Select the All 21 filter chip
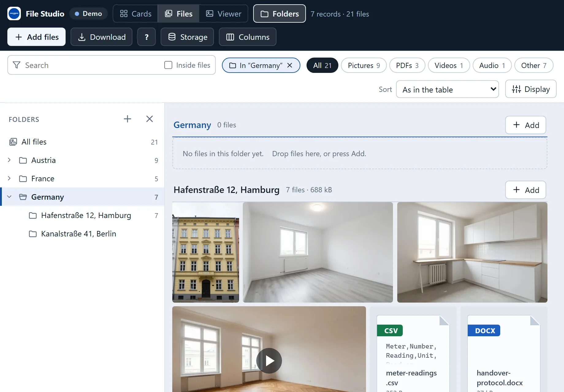This screenshot has width=564, height=392. click(322, 65)
